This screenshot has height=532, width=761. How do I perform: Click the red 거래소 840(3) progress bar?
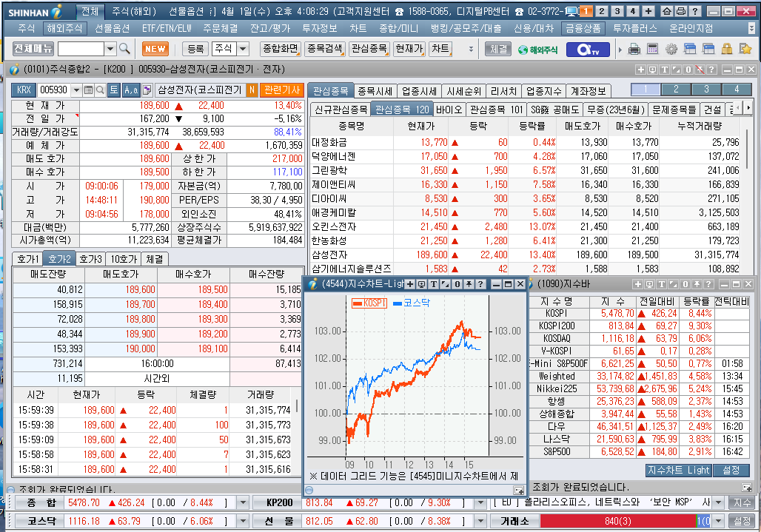[x=618, y=521]
